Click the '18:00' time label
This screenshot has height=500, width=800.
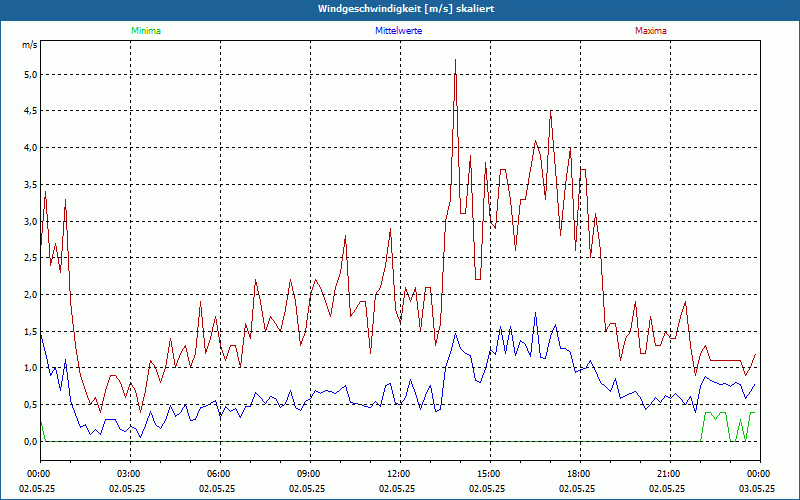click(x=580, y=474)
